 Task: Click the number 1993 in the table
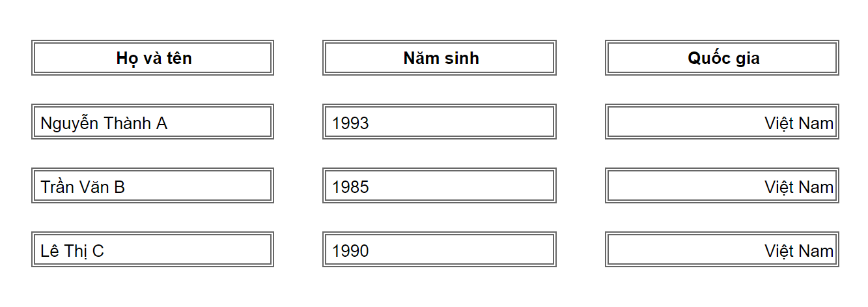click(350, 123)
